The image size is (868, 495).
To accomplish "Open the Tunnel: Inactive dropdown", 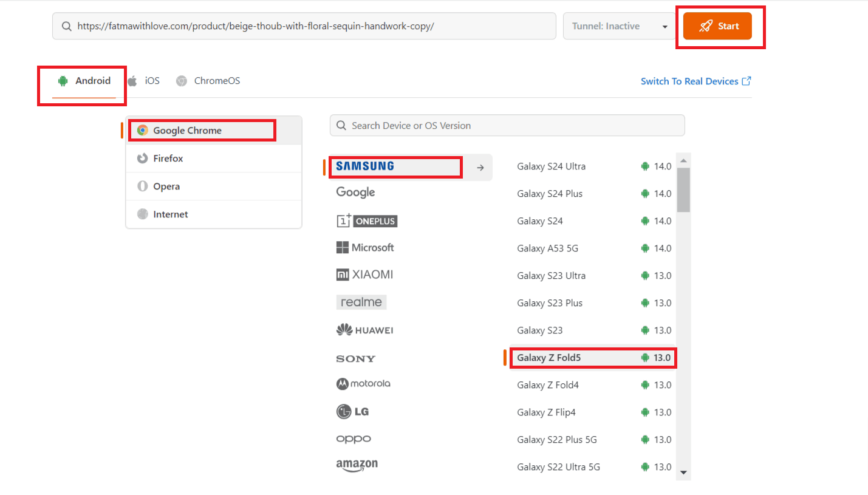I will (619, 26).
